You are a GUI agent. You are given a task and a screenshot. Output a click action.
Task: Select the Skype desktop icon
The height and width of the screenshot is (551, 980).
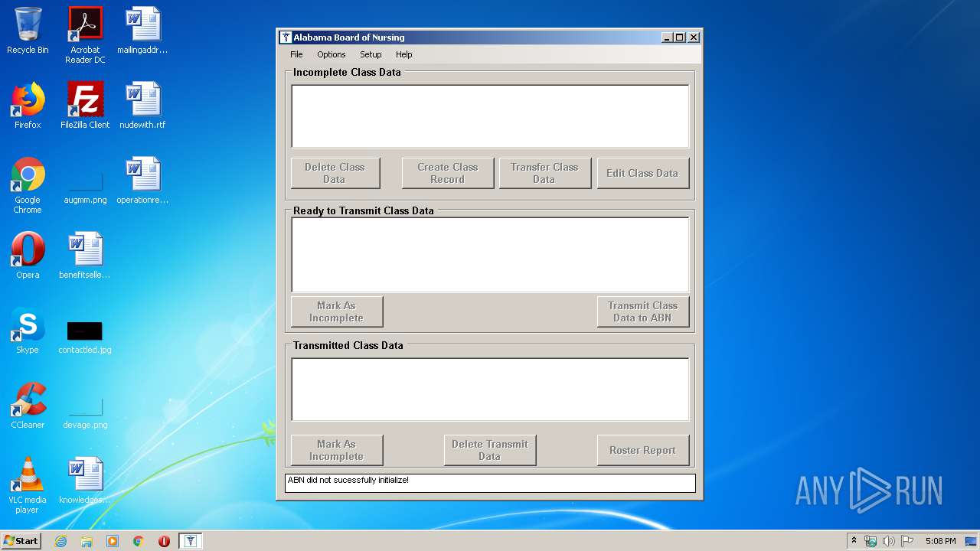[28, 331]
